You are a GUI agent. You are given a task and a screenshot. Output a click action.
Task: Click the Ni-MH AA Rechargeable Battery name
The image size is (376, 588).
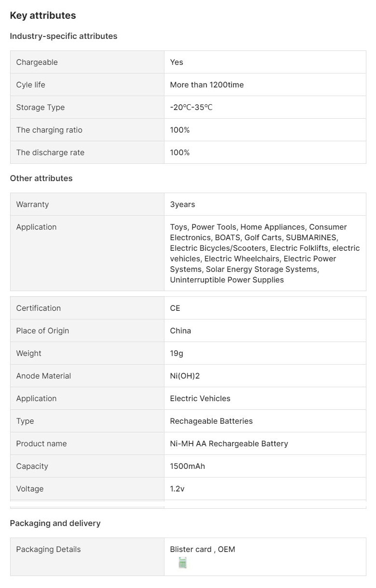tap(229, 443)
